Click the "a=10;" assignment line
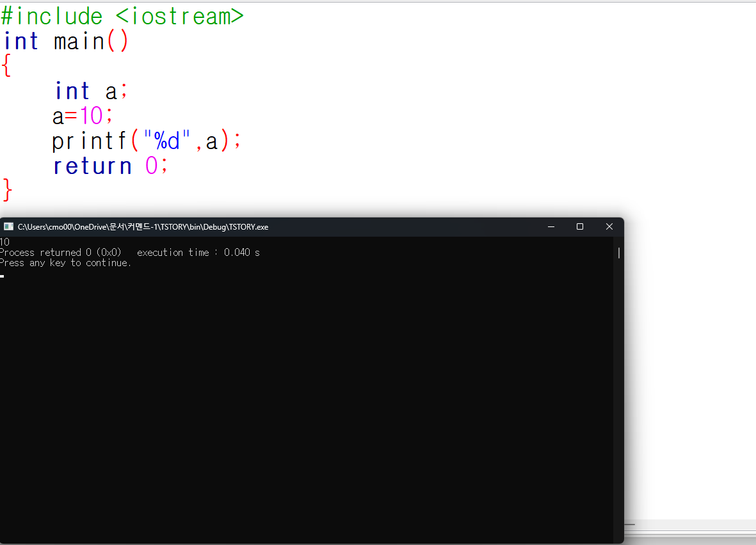 pos(83,116)
